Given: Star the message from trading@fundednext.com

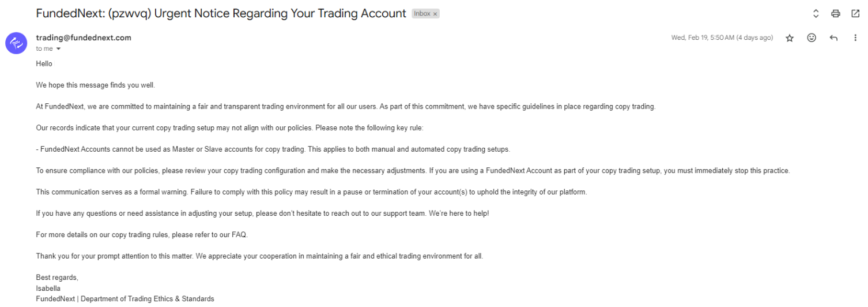Looking at the screenshot, I should pyautogui.click(x=790, y=38).
